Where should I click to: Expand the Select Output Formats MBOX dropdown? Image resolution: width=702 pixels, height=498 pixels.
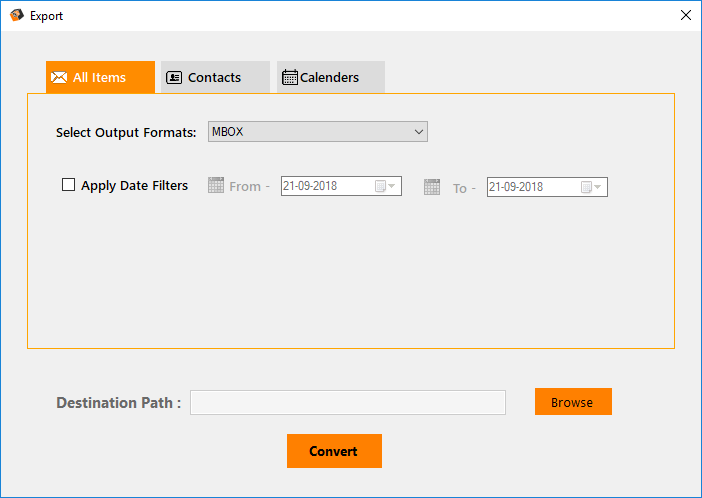pos(418,131)
